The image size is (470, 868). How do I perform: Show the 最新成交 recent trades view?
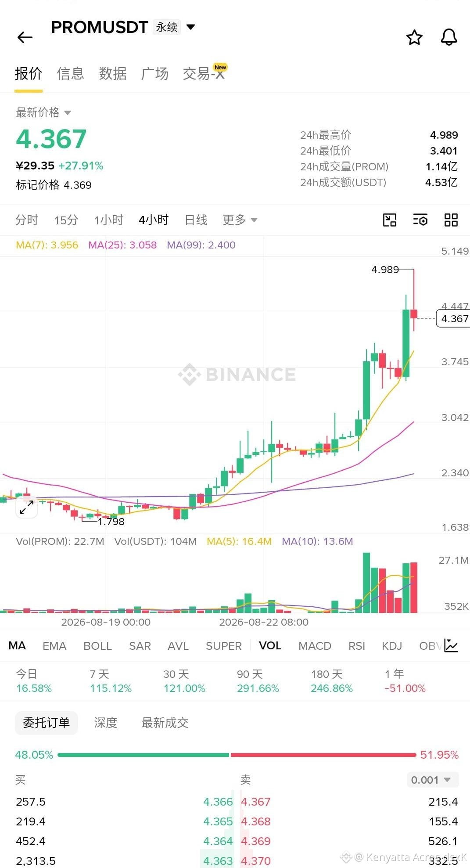pos(165,723)
